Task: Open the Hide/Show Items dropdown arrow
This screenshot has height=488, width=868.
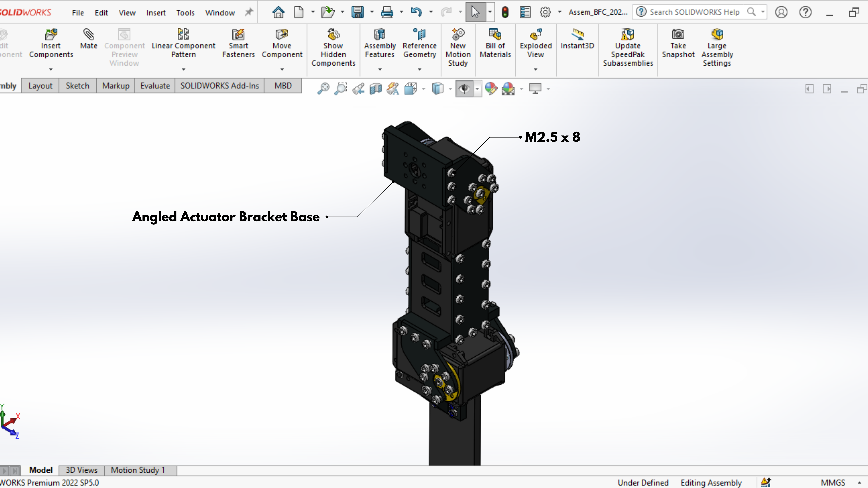Action: (x=477, y=89)
